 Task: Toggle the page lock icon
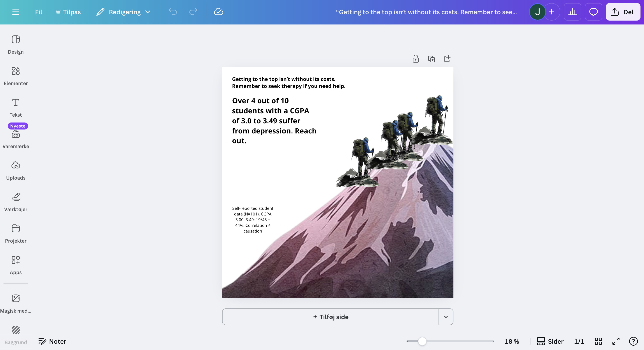[x=415, y=59]
